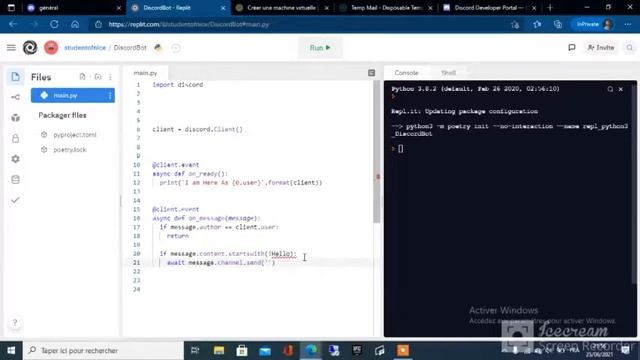Click the console prompt input
Screen dimensions: 640x360
click(400, 149)
